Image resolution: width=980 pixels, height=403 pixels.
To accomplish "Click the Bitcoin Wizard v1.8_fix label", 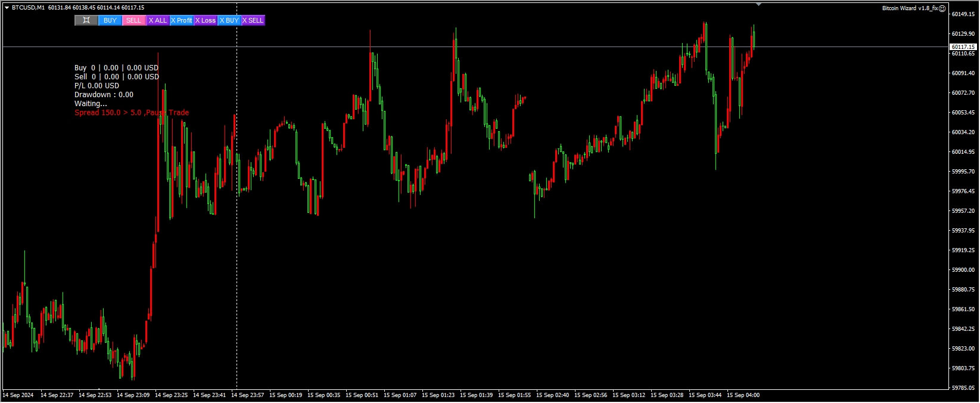I will point(910,8).
